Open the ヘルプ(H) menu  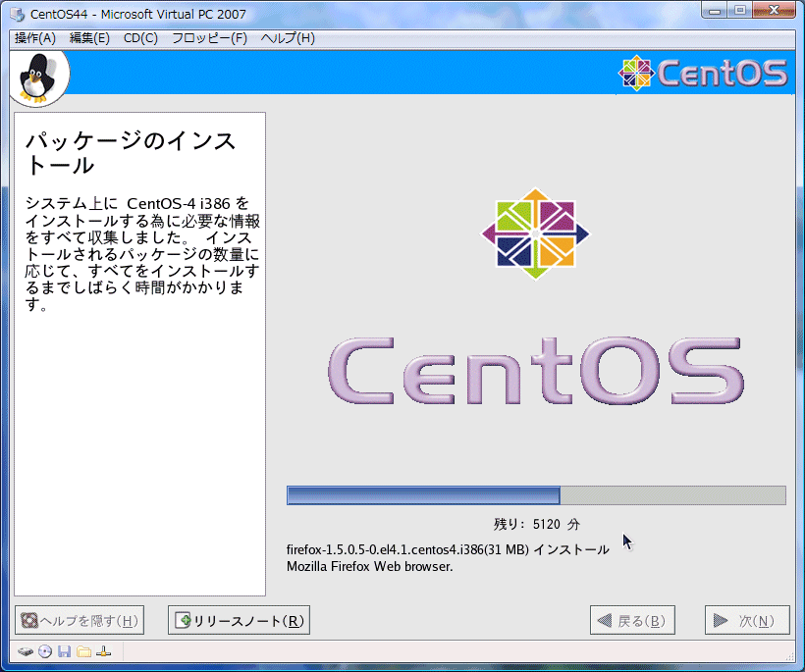point(288,38)
